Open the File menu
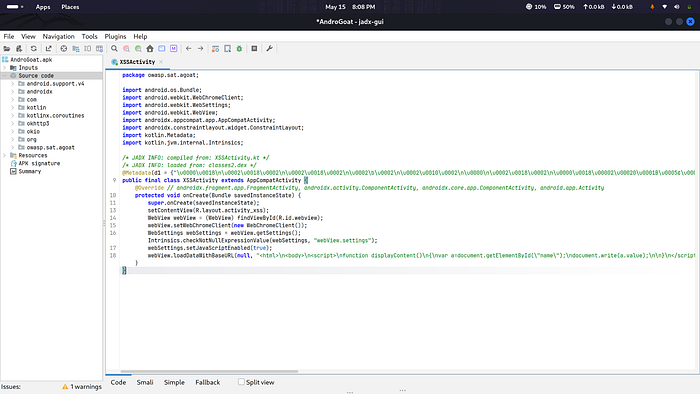This screenshot has height=394, width=700. [9, 37]
